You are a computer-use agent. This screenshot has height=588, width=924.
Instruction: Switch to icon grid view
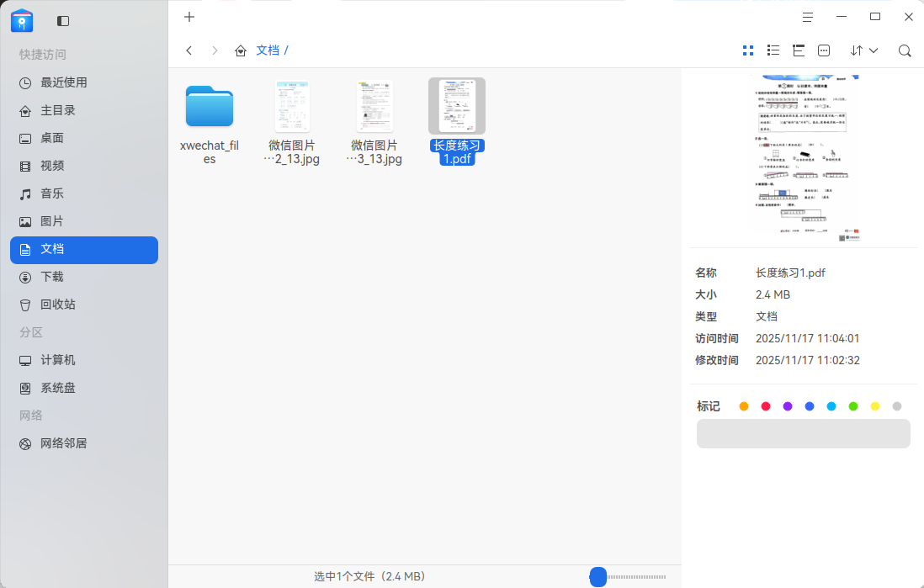[748, 50]
